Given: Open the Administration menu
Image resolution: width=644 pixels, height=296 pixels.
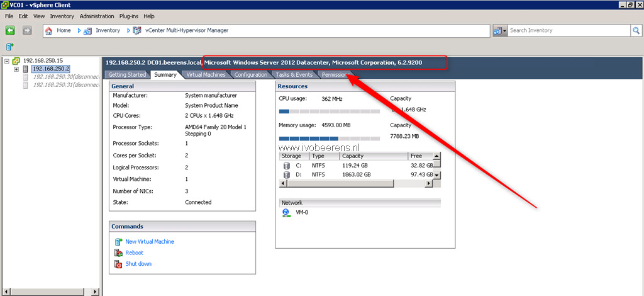Looking at the screenshot, I should [x=97, y=16].
